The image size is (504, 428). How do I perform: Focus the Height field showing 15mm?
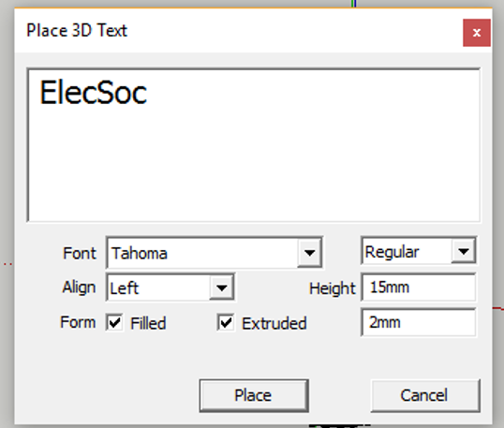click(419, 287)
